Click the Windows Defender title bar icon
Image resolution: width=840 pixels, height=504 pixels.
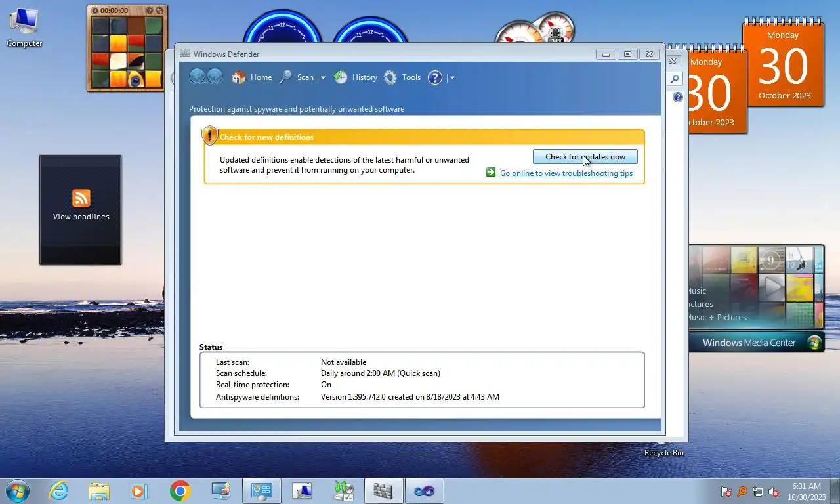click(x=185, y=54)
